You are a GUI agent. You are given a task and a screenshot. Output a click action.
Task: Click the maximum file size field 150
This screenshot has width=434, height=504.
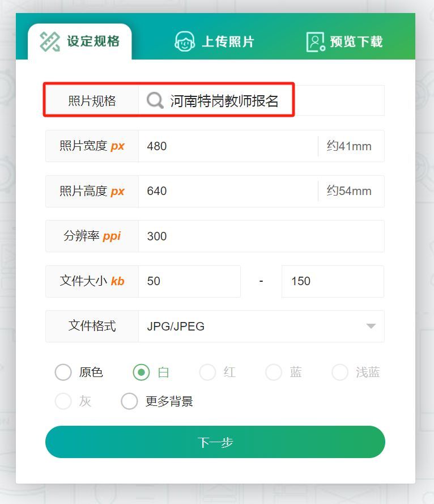click(333, 281)
